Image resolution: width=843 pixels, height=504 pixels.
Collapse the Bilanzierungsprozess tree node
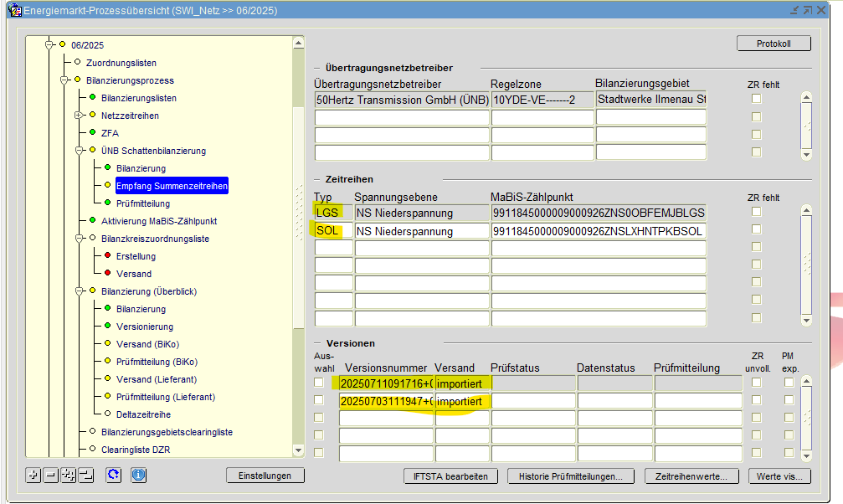point(64,80)
